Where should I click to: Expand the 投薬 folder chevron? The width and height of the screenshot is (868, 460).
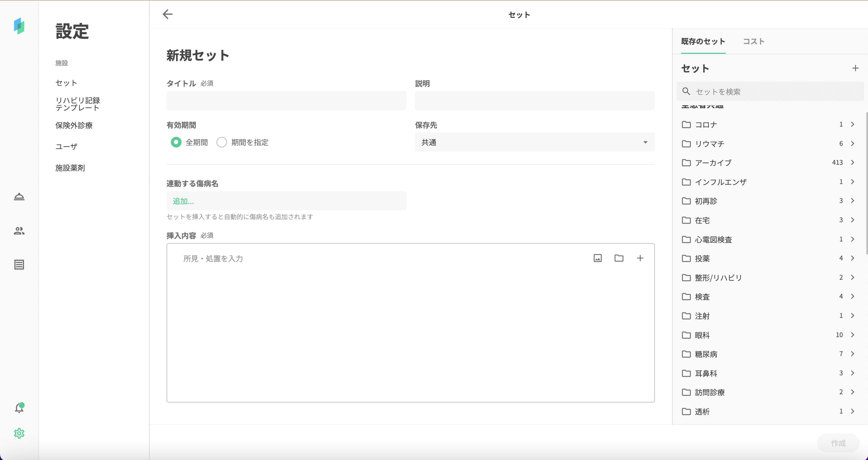tap(852, 258)
